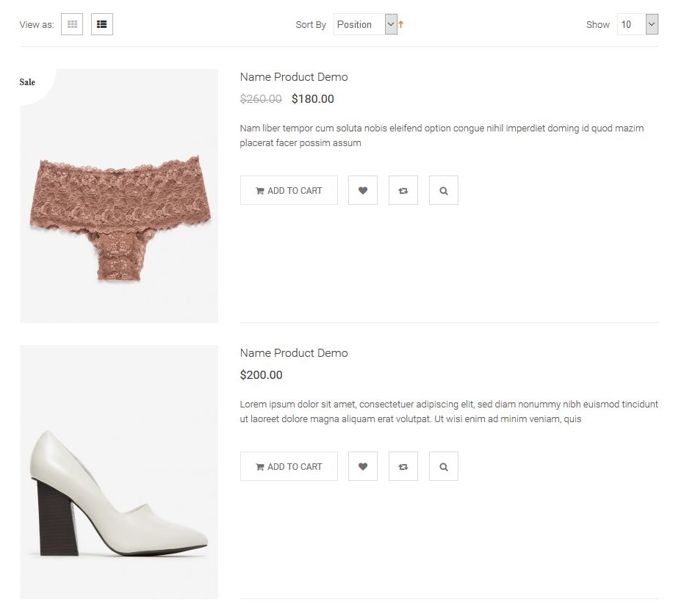Switch to list view layout
This screenshot has height=616, width=684.
click(x=102, y=24)
